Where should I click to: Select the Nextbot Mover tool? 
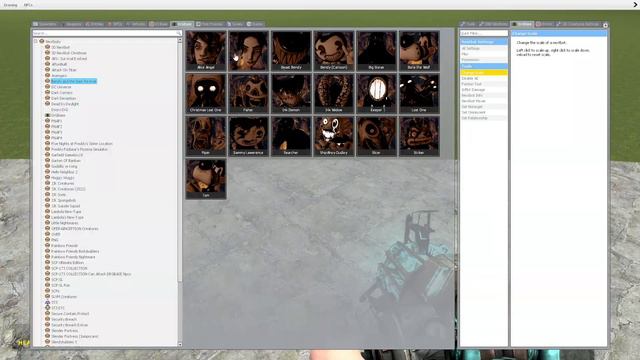pyautogui.click(x=484, y=101)
